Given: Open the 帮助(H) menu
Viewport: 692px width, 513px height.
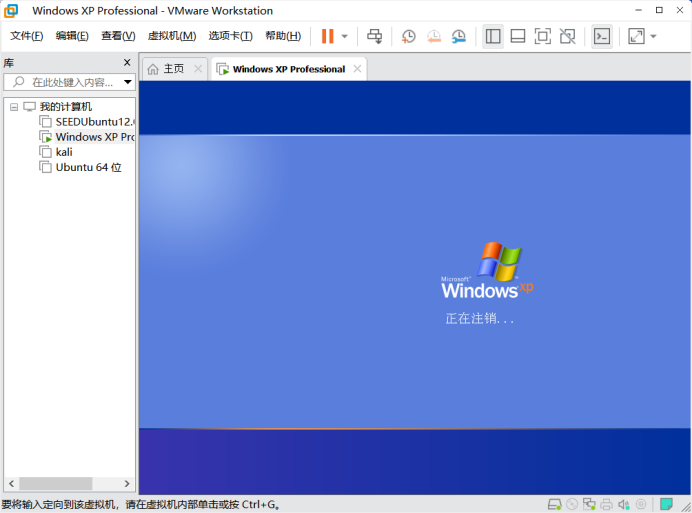Looking at the screenshot, I should click(283, 36).
